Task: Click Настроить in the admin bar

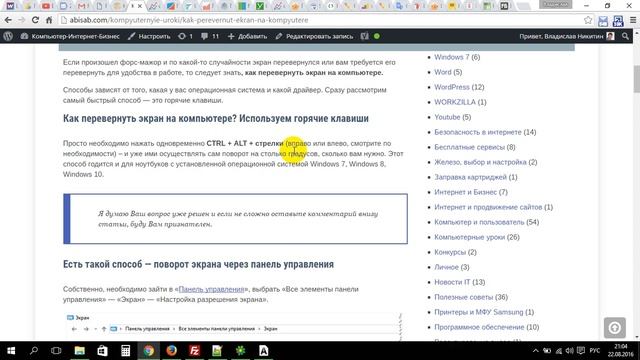Action: point(149,36)
